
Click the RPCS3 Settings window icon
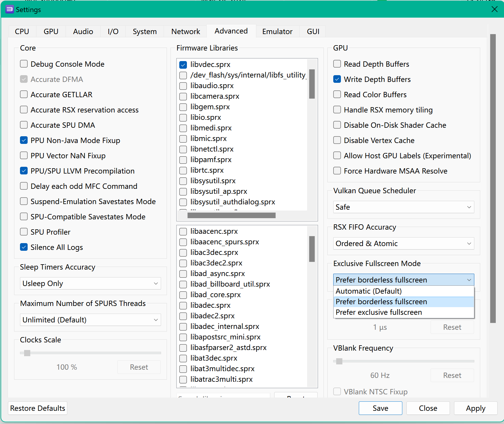click(x=10, y=9)
